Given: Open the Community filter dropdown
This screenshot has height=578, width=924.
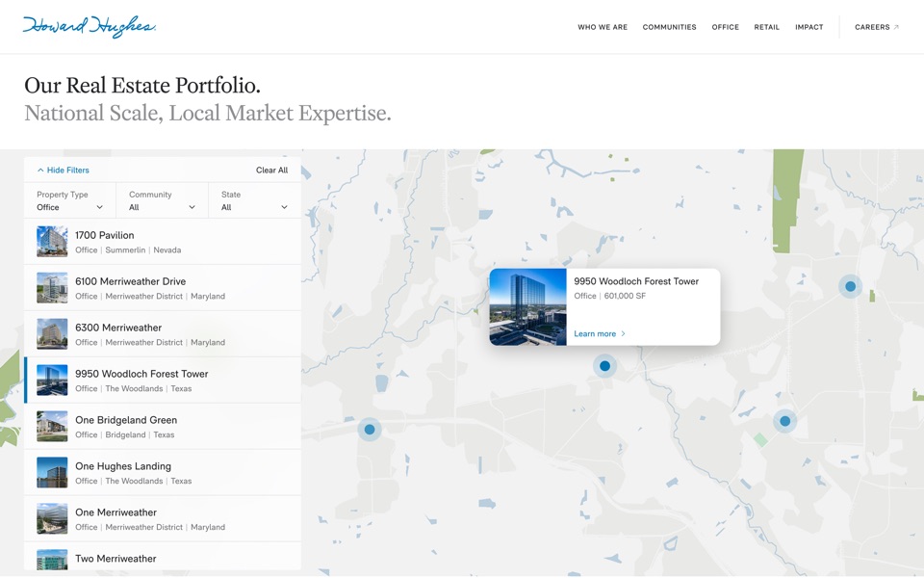Looking at the screenshot, I should (162, 200).
